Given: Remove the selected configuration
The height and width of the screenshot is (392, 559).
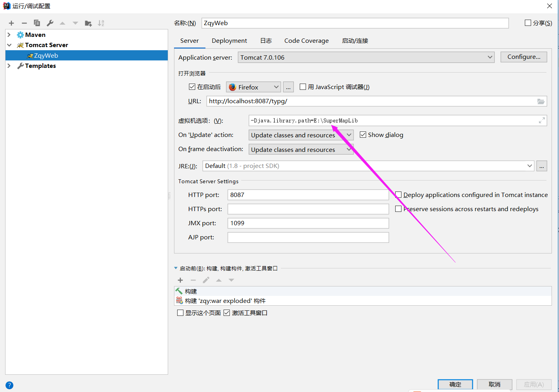Looking at the screenshot, I should [24, 23].
